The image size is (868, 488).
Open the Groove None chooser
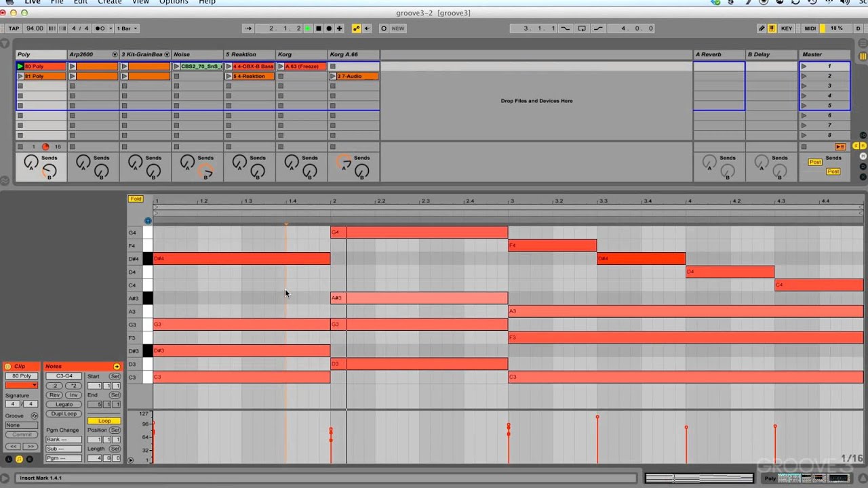pyautogui.click(x=21, y=425)
